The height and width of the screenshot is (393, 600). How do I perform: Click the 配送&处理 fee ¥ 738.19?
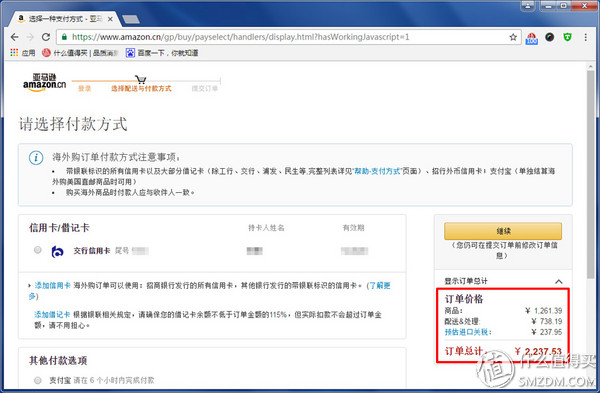coord(547,321)
